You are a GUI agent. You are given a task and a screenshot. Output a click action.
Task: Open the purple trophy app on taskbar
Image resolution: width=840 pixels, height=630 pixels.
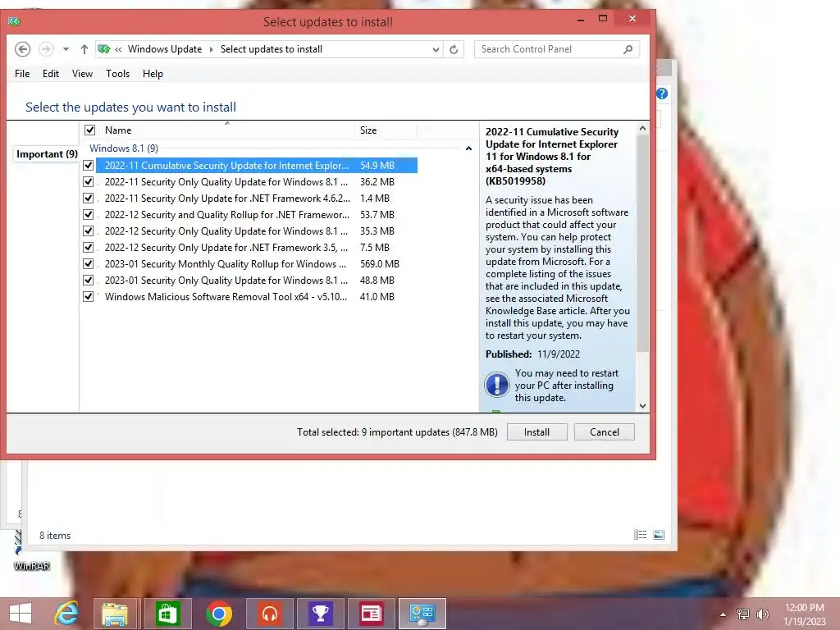pos(321,614)
